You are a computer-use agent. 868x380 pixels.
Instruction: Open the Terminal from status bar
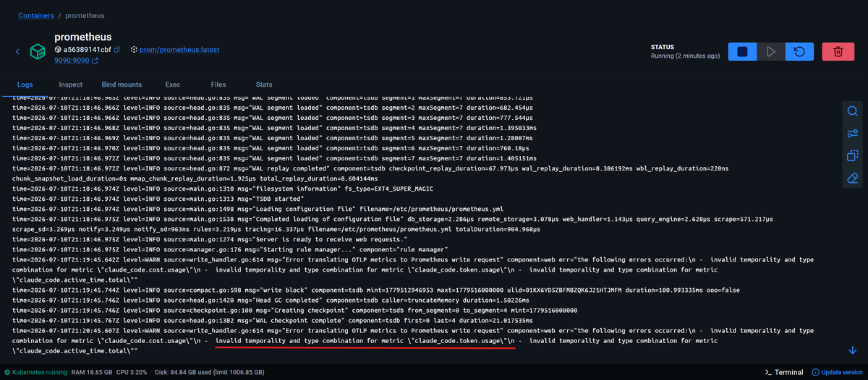tap(784, 372)
